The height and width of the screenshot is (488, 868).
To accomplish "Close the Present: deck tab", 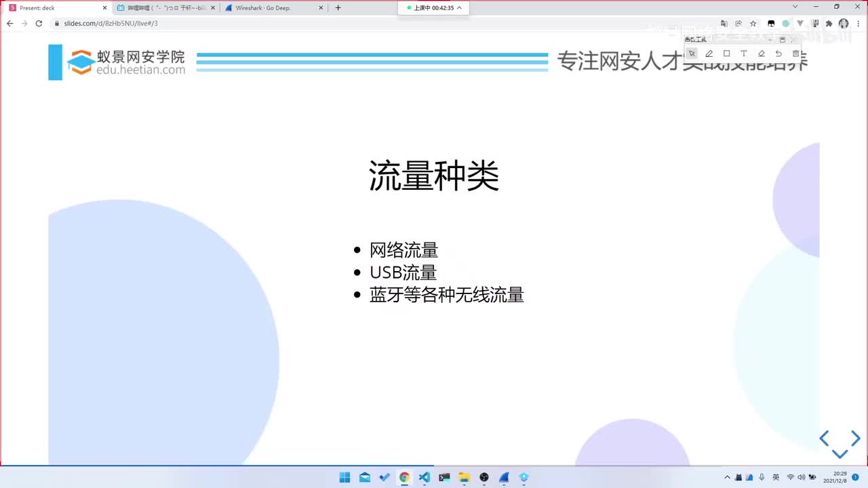I will [x=104, y=8].
